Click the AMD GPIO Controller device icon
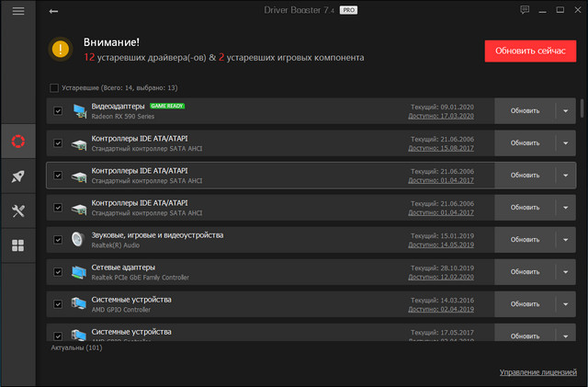Image resolution: width=588 pixels, height=387 pixels. click(x=79, y=303)
